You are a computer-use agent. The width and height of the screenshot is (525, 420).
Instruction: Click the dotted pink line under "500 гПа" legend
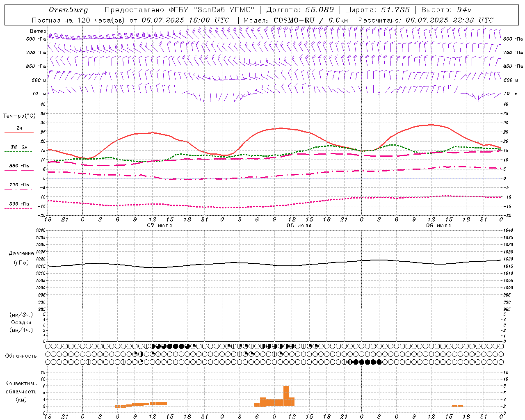pyautogui.click(x=18, y=209)
